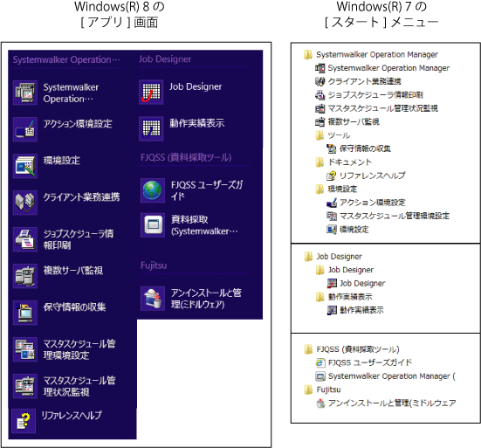Click 保守情報の収集 tile label in Apps screen

[74, 307]
